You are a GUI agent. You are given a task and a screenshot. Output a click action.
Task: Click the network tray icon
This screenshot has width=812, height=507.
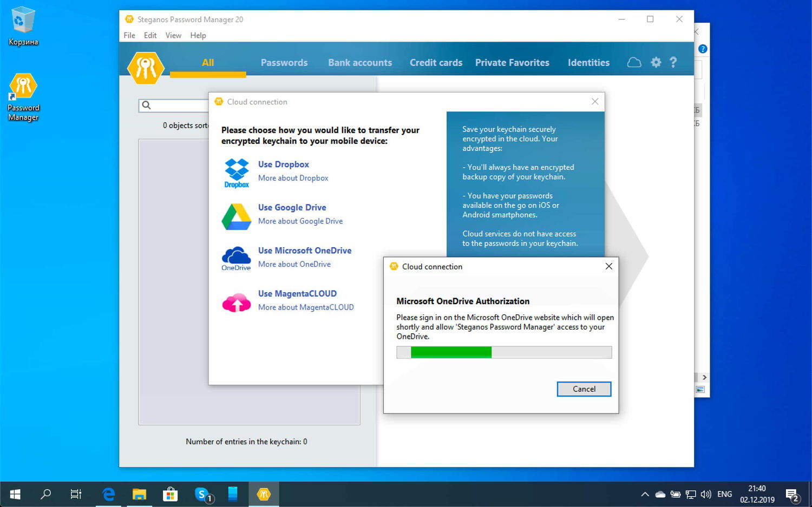691,494
